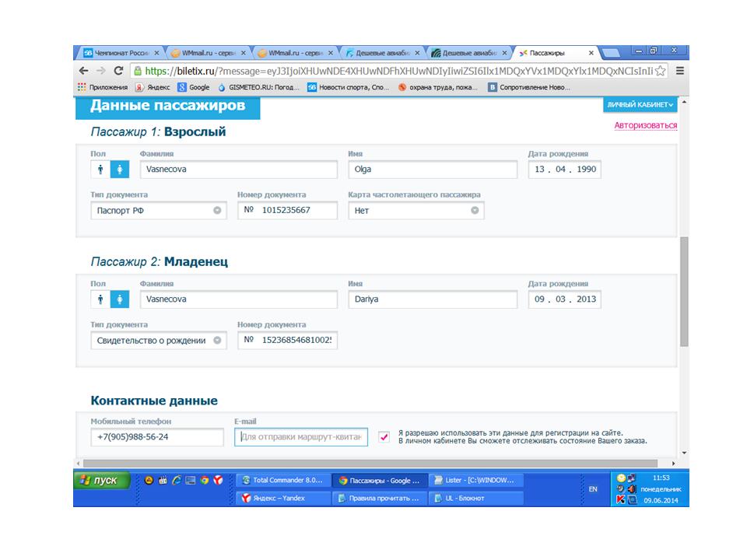Switch to the second Дешевые авиабилеты tab
This screenshot has height=560, width=747.
(469, 53)
